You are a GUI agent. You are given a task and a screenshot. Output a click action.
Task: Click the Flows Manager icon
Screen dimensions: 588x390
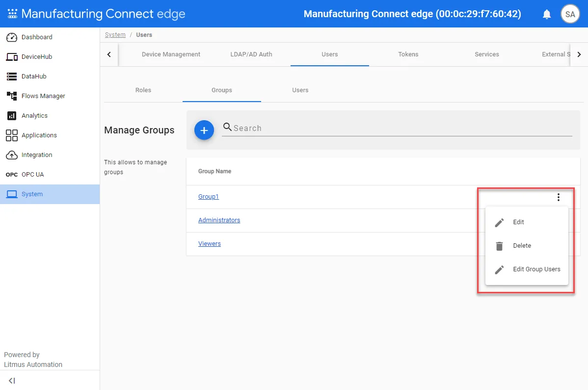(x=12, y=96)
